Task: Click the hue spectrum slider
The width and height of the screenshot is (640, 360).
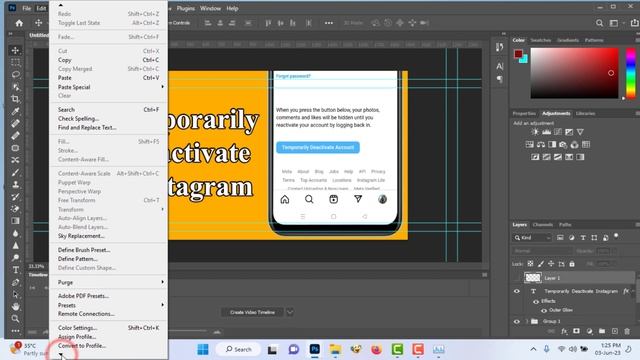Action: pos(631,73)
